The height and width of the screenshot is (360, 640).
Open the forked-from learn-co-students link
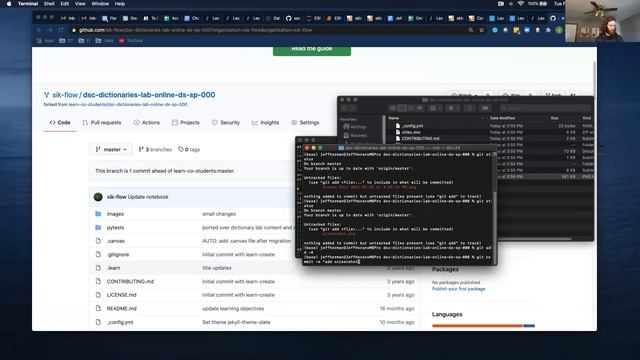128,104
